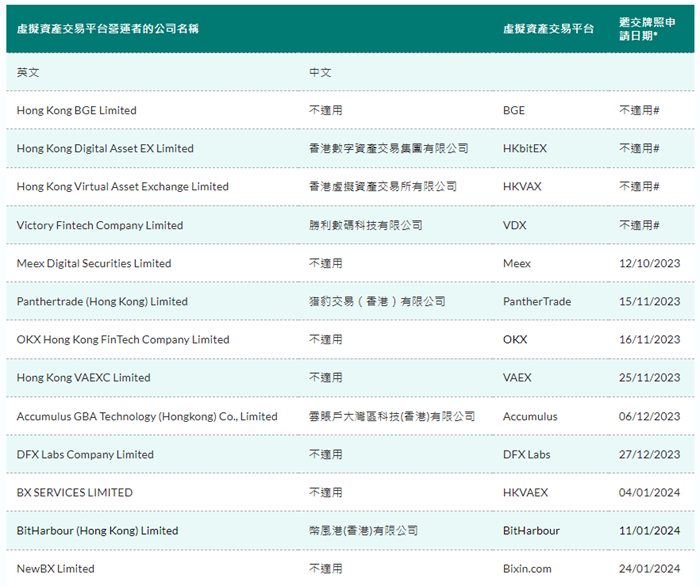Click the 'Meex' platform cell
The width and height of the screenshot is (700, 586).
click(517, 263)
